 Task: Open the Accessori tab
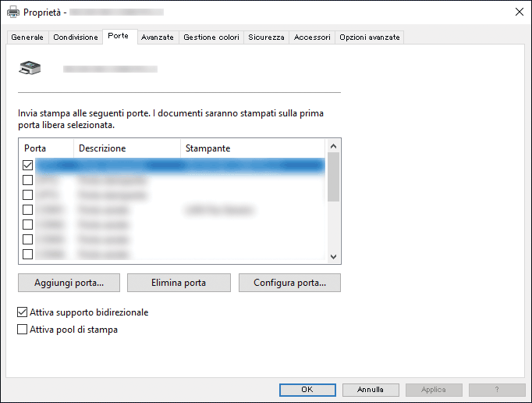click(312, 37)
